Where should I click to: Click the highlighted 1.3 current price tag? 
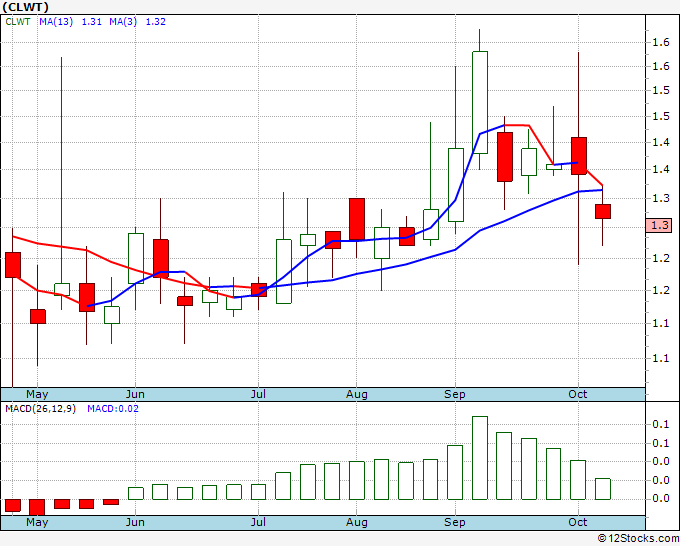(x=659, y=226)
